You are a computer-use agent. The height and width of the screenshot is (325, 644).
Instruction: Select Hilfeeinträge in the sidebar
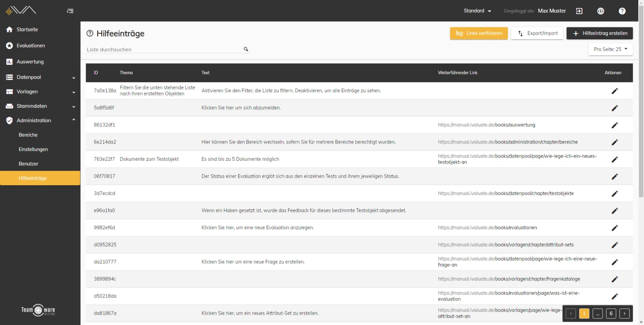click(x=40, y=178)
